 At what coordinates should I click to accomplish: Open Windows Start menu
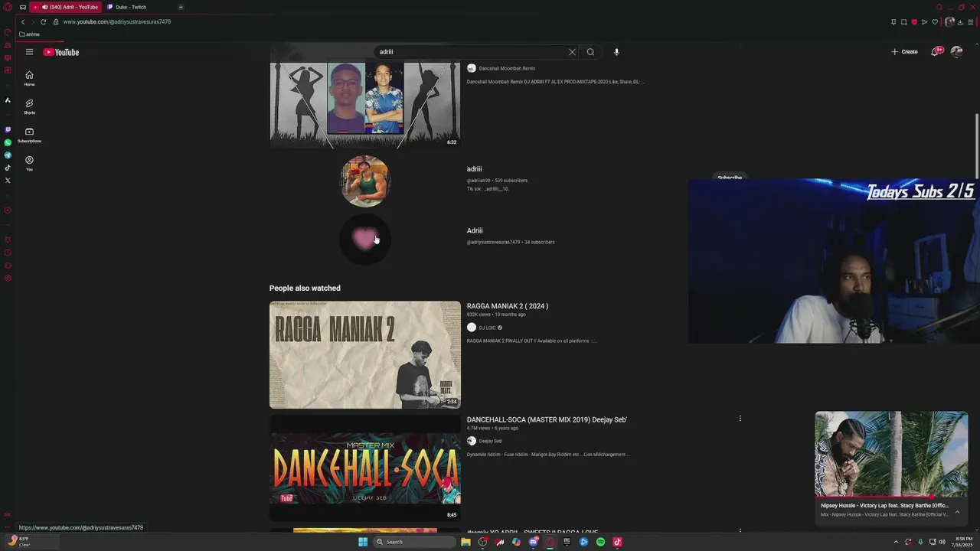coord(363,542)
